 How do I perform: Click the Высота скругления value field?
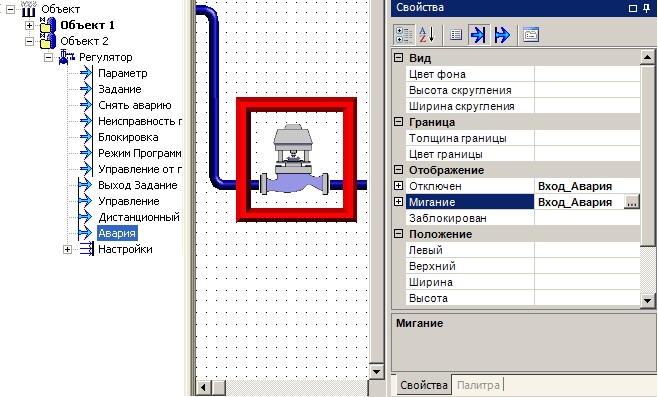coord(587,90)
